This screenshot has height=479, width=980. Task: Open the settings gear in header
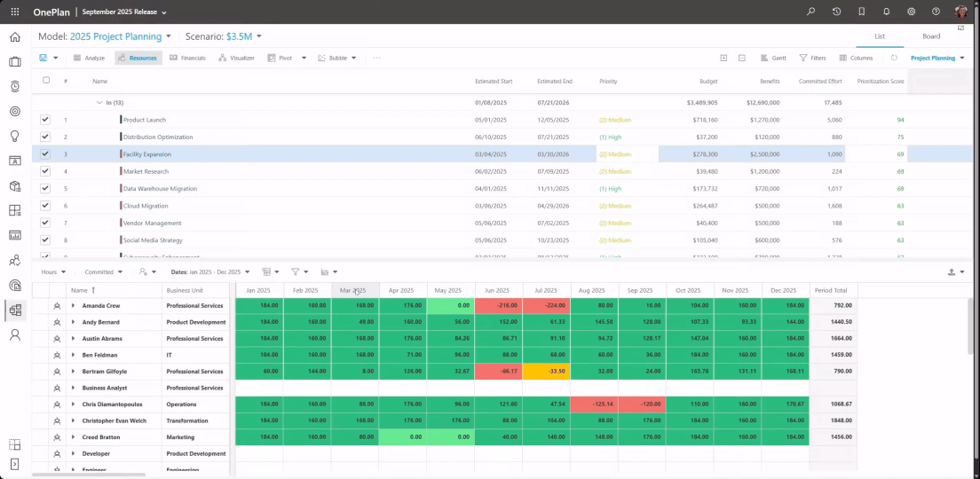(x=912, y=12)
